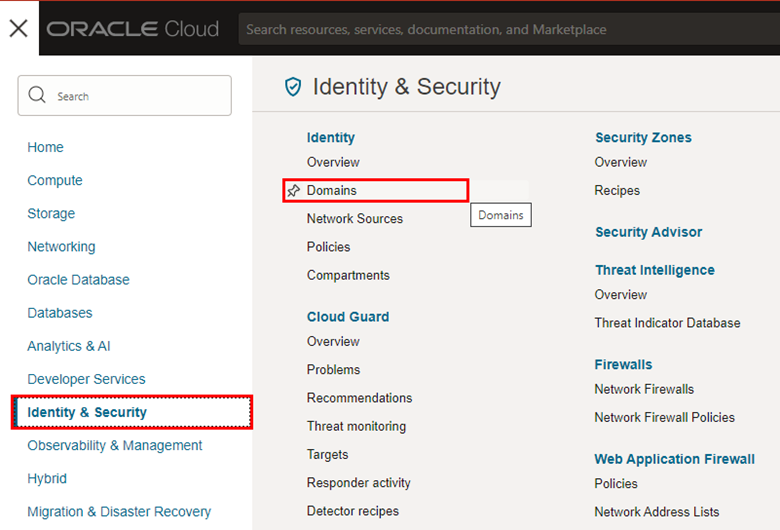
Task: Open Network Sources under Identity
Action: [x=355, y=218]
